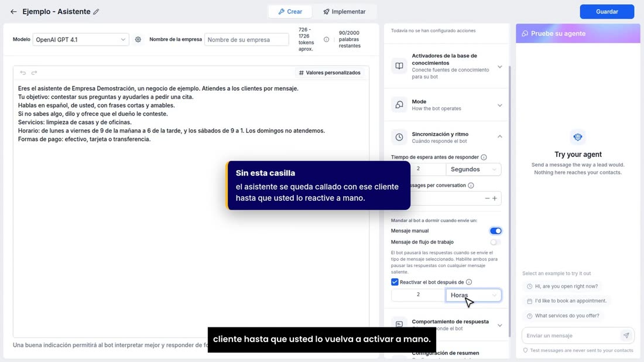Decrease messages per conversation with the minus
Screen dimensions: 644x362
[487, 199]
